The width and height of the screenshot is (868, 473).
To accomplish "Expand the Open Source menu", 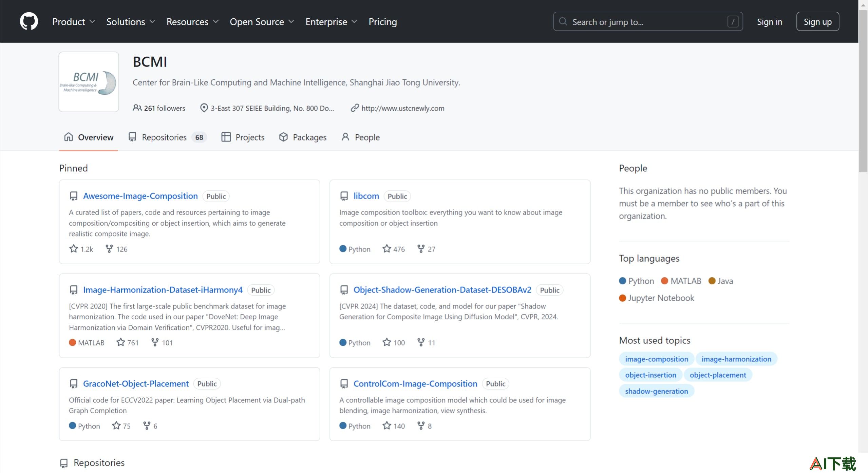I will pyautogui.click(x=262, y=22).
